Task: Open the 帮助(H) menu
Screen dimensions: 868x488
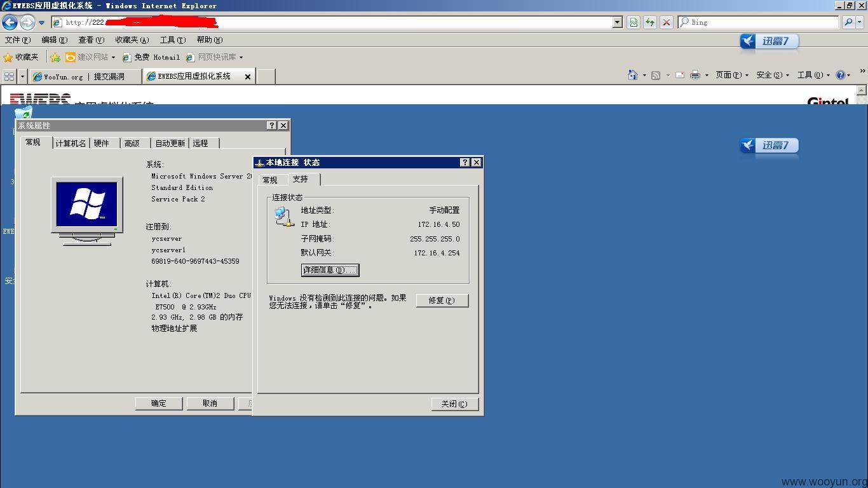Action: coord(210,40)
